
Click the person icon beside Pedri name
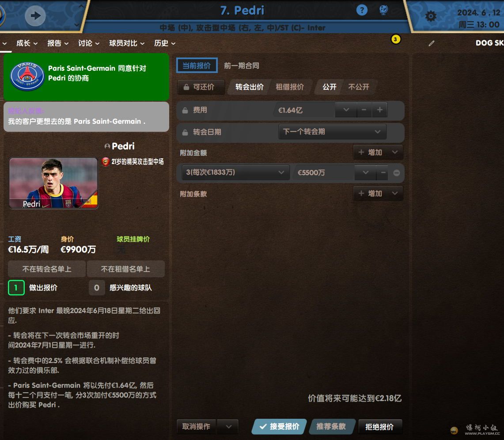(107, 146)
